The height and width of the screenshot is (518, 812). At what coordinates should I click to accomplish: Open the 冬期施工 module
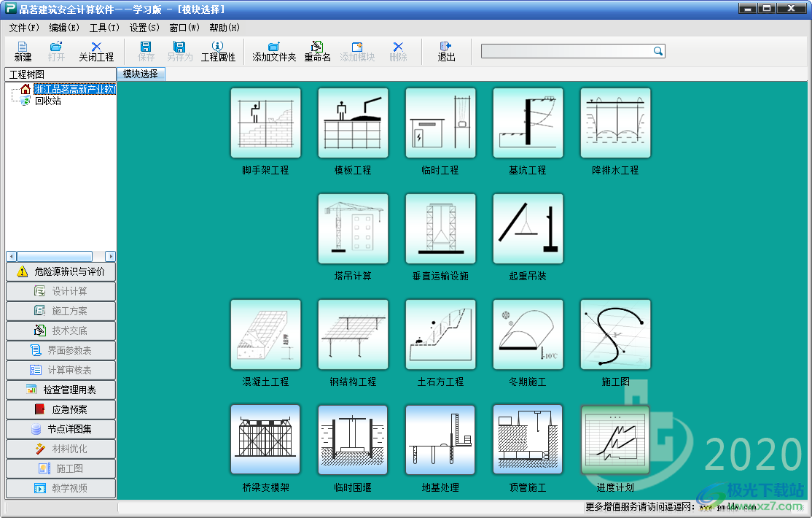[528, 334]
